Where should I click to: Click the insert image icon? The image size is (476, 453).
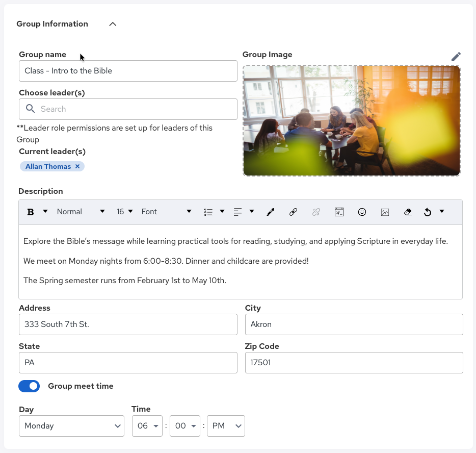pos(385,212)
